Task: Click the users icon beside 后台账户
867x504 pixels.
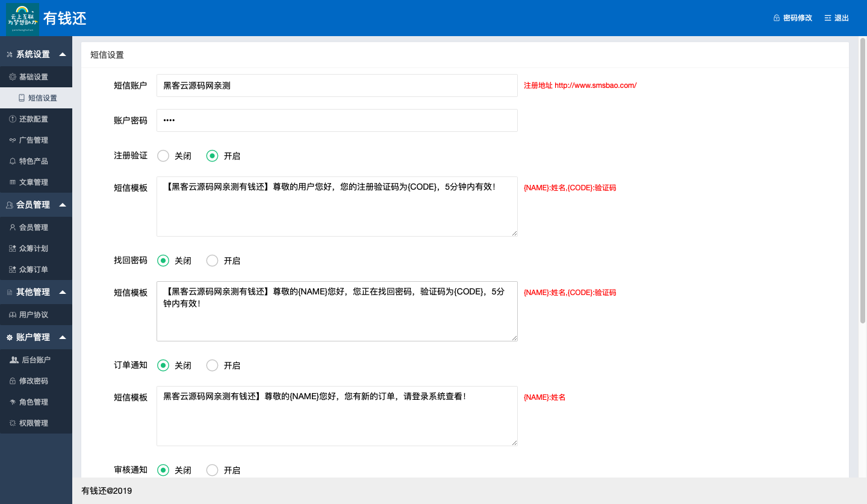Action: [14, 360]
